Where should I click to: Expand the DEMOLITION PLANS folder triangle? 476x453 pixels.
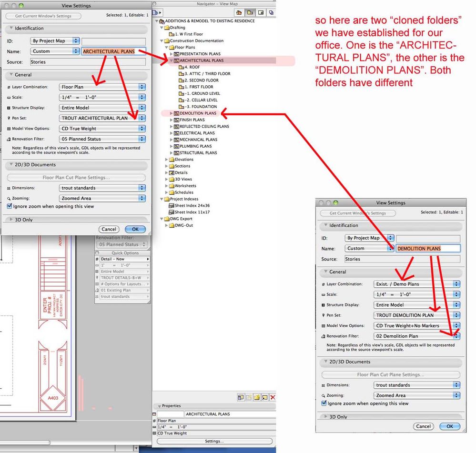(171, 113)
